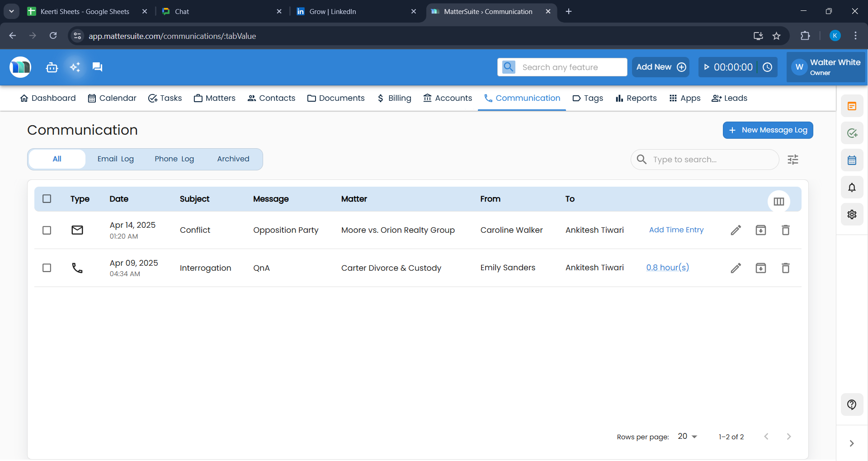Image resolution: width=868 pixels, height=461 pixels.
Task: Open the Rows per page dropdown
Action: (x=686, y=436)
